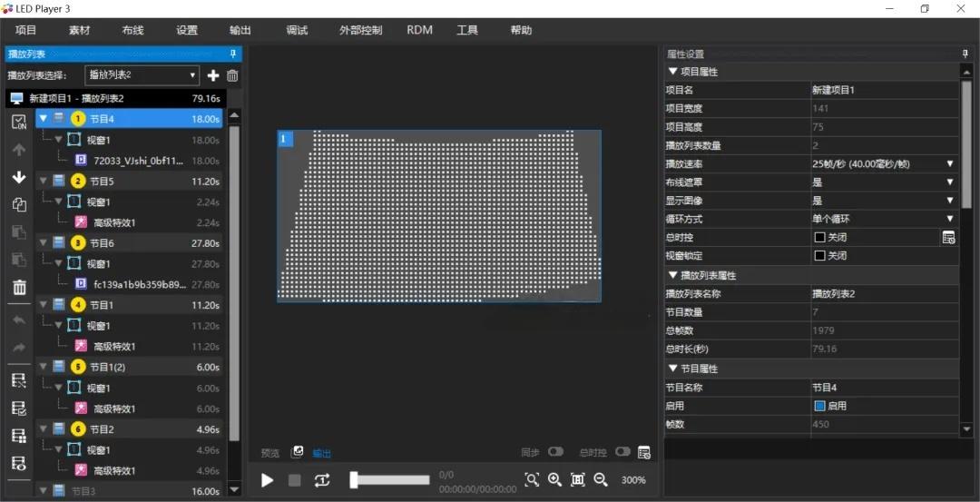
Task: Collapse the 节目5 tree node
Action: [x=44, y=182]
